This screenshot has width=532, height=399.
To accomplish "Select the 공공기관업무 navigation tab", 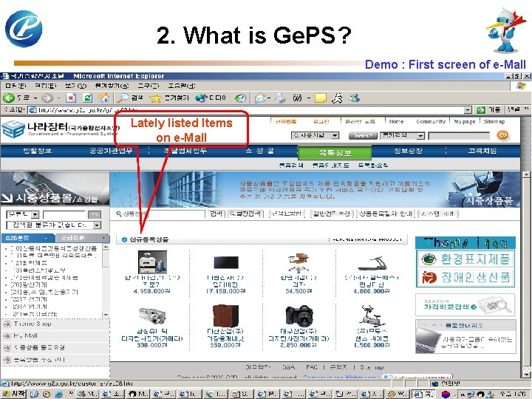I will coord(111,151).
